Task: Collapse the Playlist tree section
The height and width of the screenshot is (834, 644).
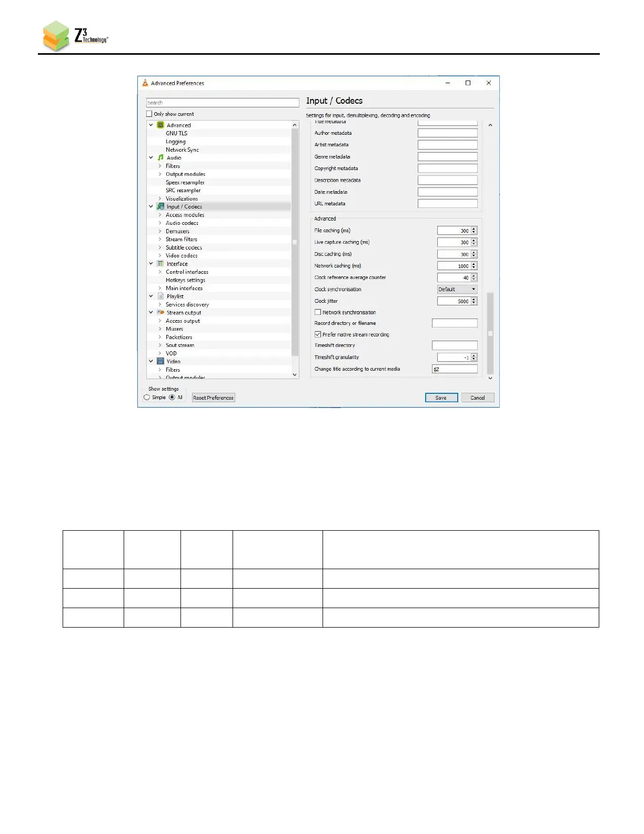Action: 151,296
